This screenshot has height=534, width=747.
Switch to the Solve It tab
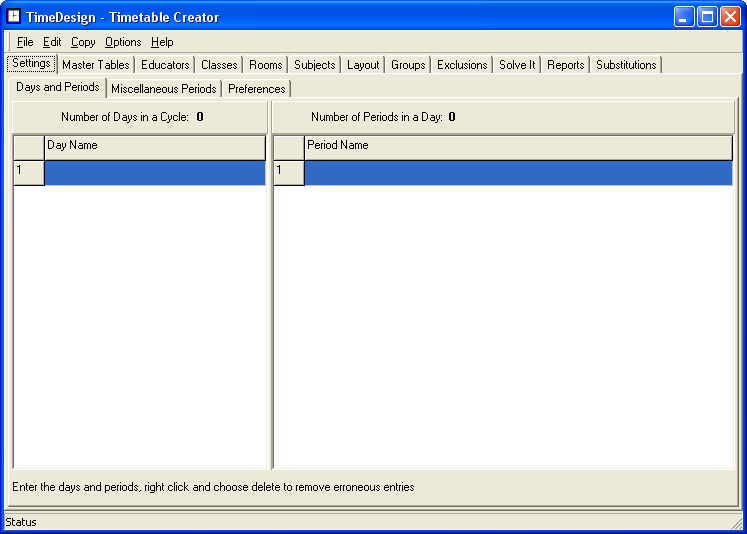(517, 65)
